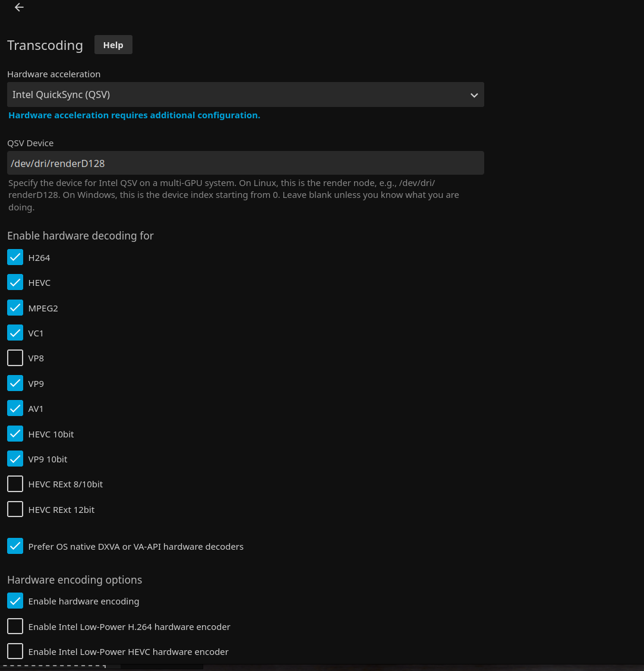This screenshot has width=644, height=671.
Task: Open the Transcoding Help page
Action: [x=113, y=45]
